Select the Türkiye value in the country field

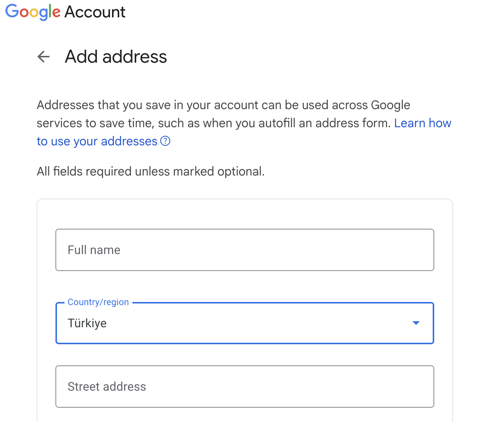(87, 323)
